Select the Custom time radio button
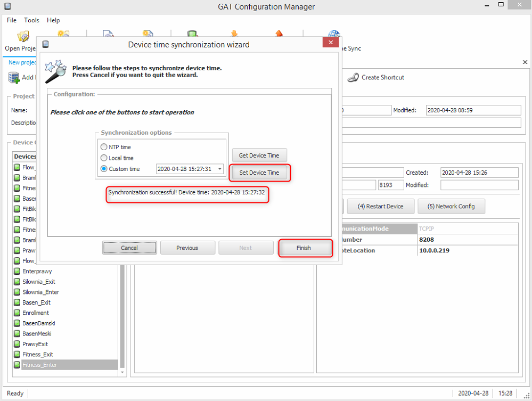The image size is (532, 401). pyautogui.click(x=104, y=169)
